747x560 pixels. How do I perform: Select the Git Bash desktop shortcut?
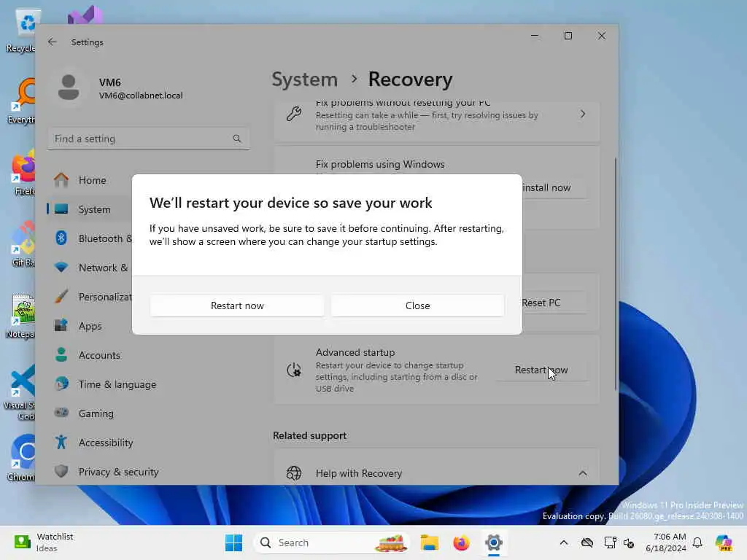point(23,245)
